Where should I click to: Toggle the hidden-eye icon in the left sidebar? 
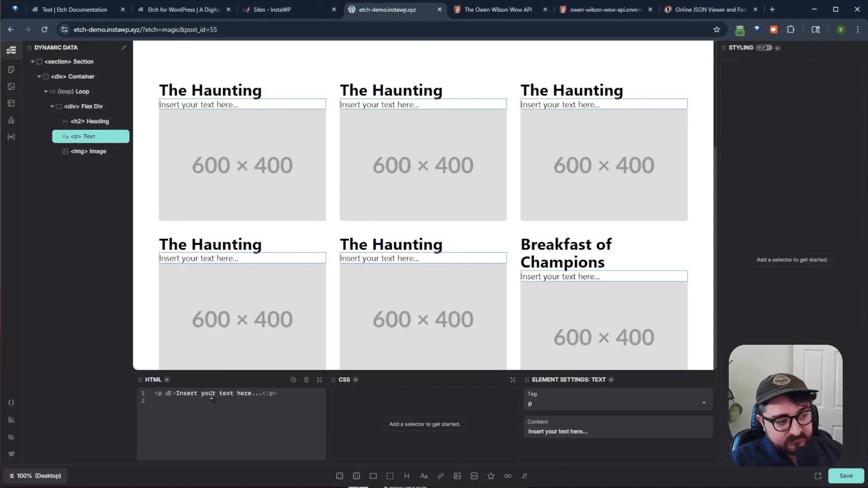[11, 437]
